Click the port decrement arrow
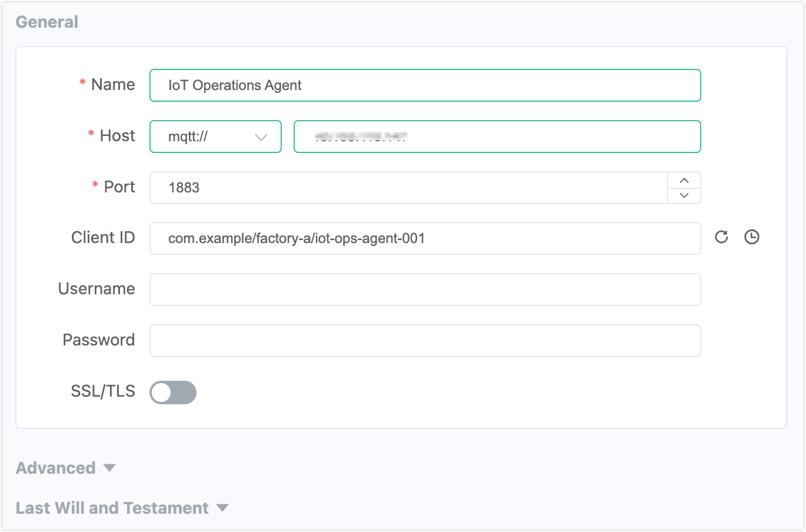This screenshot has width=806, height=532. point(684,195)
